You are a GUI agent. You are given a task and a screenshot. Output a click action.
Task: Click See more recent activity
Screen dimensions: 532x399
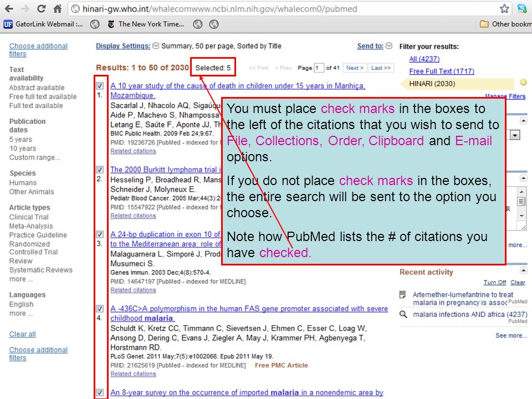511,336
